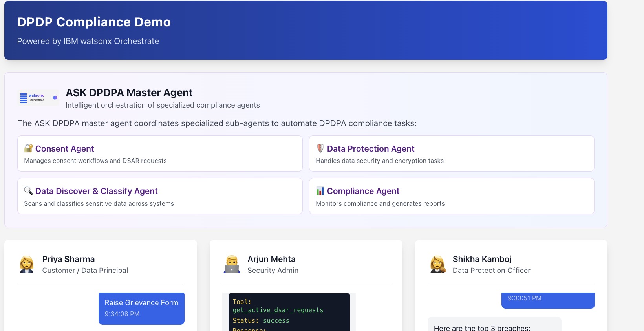Click the DPDP Compliance Demo title
644x331 pixels.
pyautogui.click(x=94, y=22)
